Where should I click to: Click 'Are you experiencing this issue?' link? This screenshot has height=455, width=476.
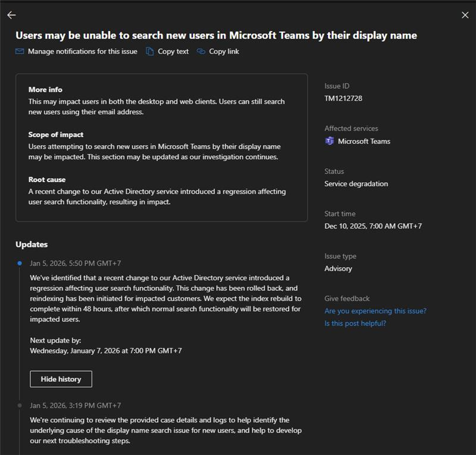click(x=375, y=311)
